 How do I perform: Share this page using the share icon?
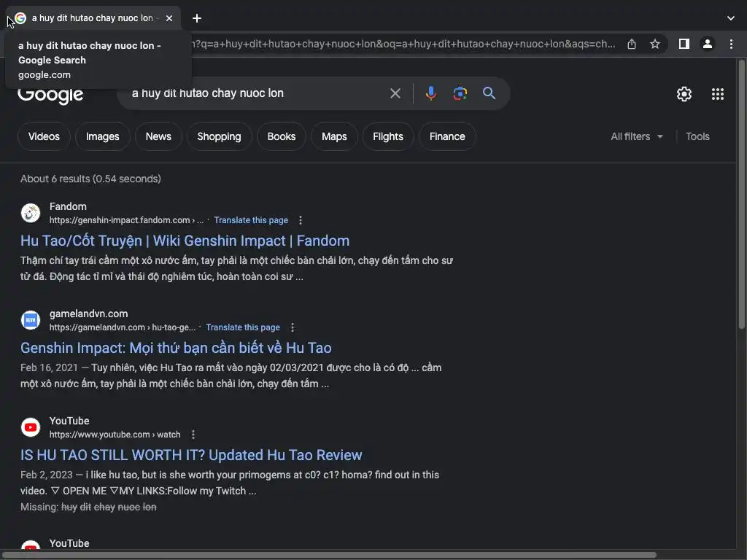click(x=632, y=44)
